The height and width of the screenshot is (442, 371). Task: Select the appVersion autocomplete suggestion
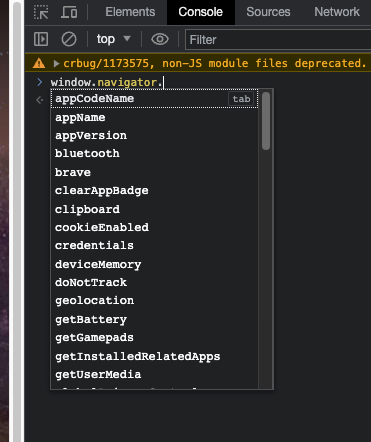[x=154, y=136]
